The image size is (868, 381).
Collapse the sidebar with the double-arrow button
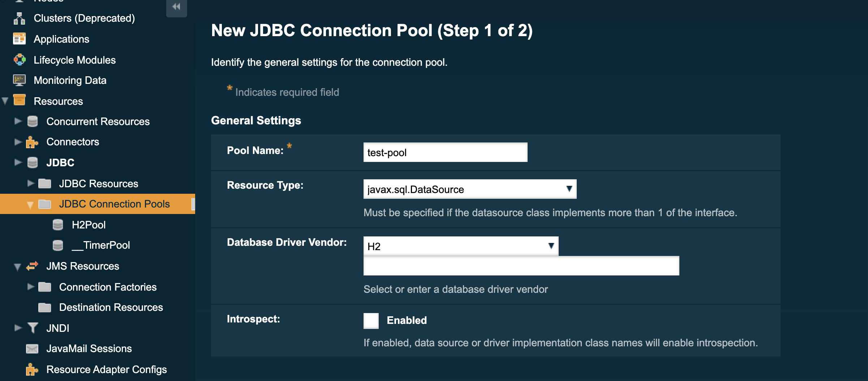pos(176,6)
